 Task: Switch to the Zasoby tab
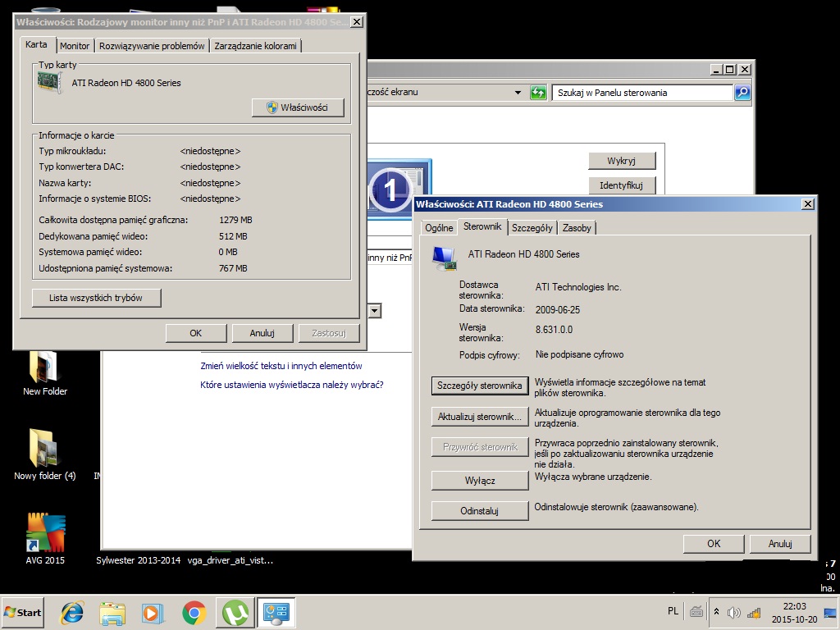[x=577, y=228]
